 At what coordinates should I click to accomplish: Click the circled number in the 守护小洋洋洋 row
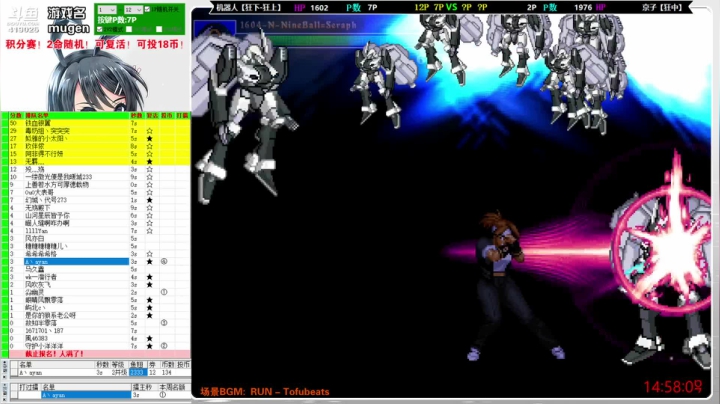pyautogui.click(x=164, y=346)
